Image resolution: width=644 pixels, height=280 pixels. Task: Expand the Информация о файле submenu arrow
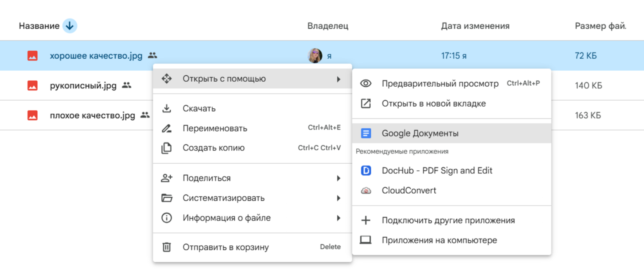339,218
